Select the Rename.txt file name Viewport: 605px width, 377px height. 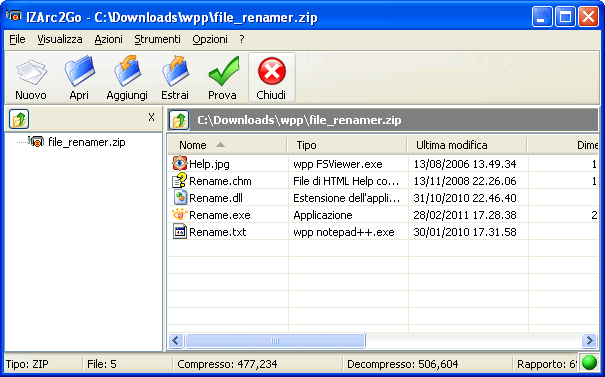click(218, 232)
